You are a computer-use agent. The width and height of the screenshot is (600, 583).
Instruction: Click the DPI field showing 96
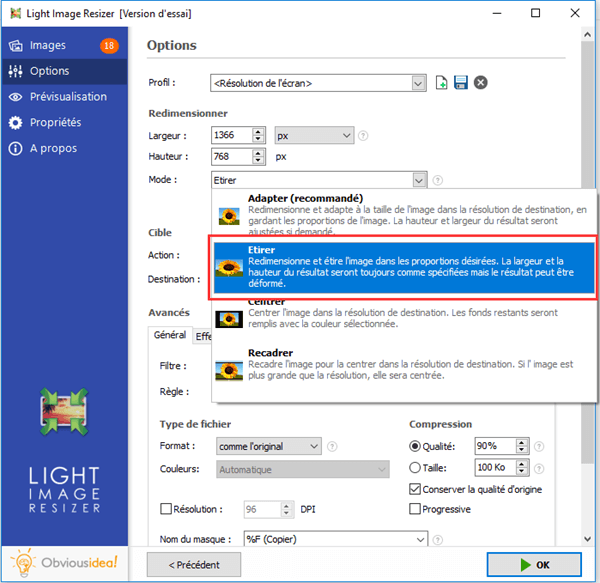(x=262, y=510)
